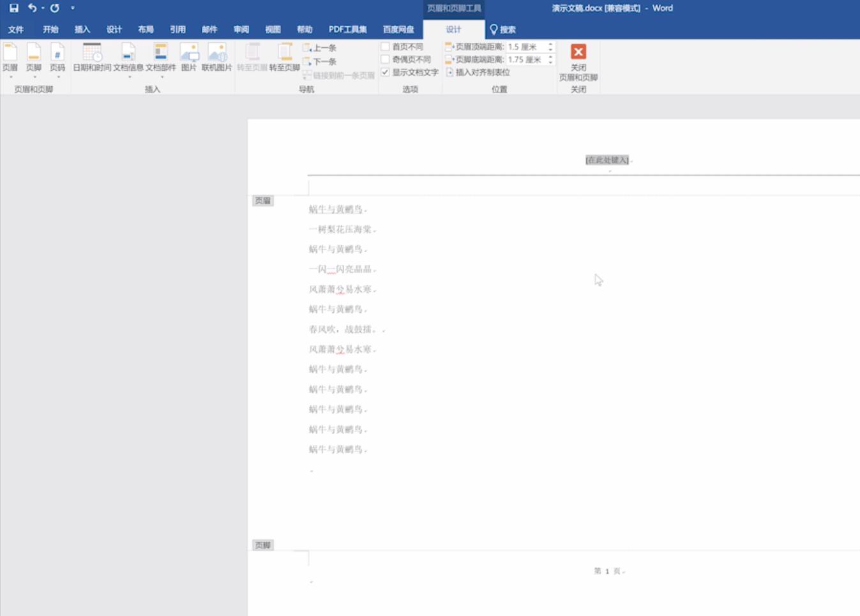Click footer page number 第 1 页
860x616 pixels.
[607, 571]
